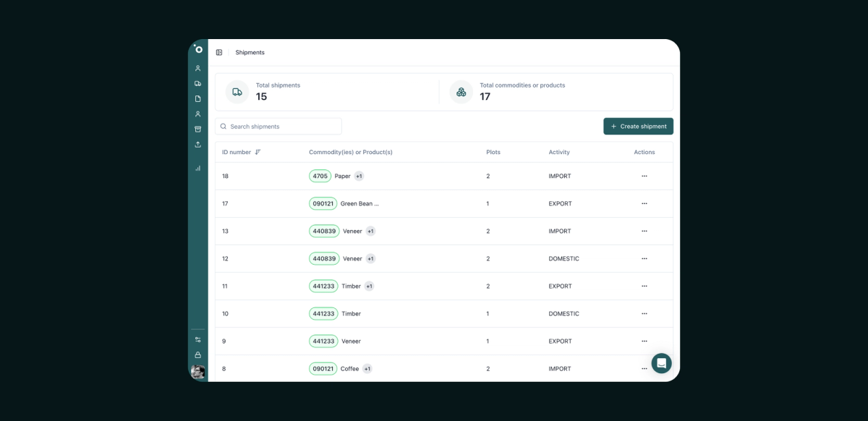Click the 090121 tag next to Green Bean
Image resolution: width=868 pixels, height=421 pixels.
(x=323, y=203)
